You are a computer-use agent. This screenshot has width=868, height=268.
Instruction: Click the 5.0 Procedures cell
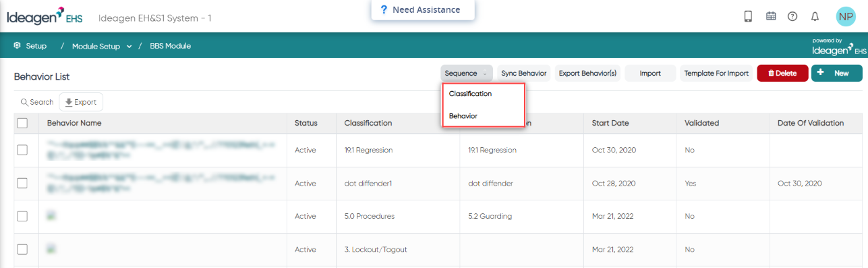[369, 216]
